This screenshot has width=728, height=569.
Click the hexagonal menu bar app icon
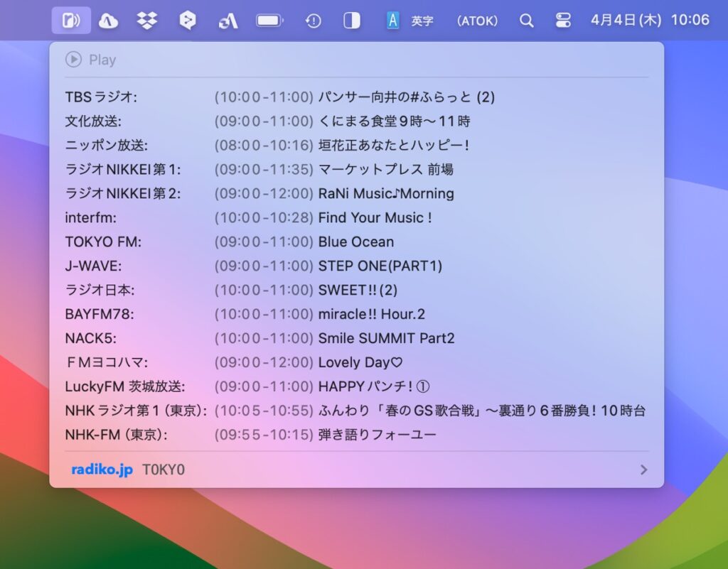pos(187,19)
